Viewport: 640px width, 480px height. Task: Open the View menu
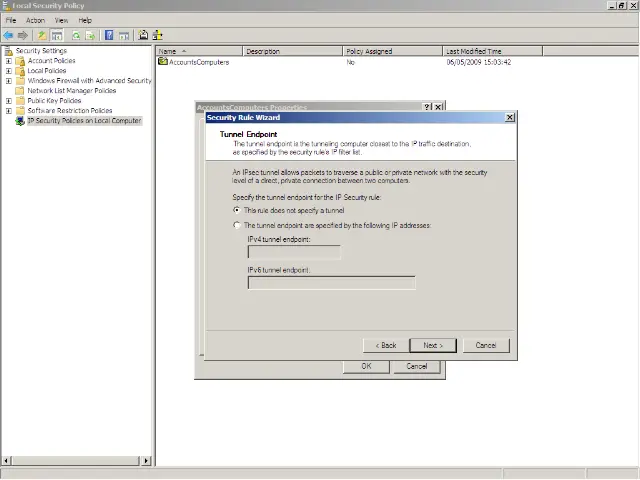[x=61, y=20]
